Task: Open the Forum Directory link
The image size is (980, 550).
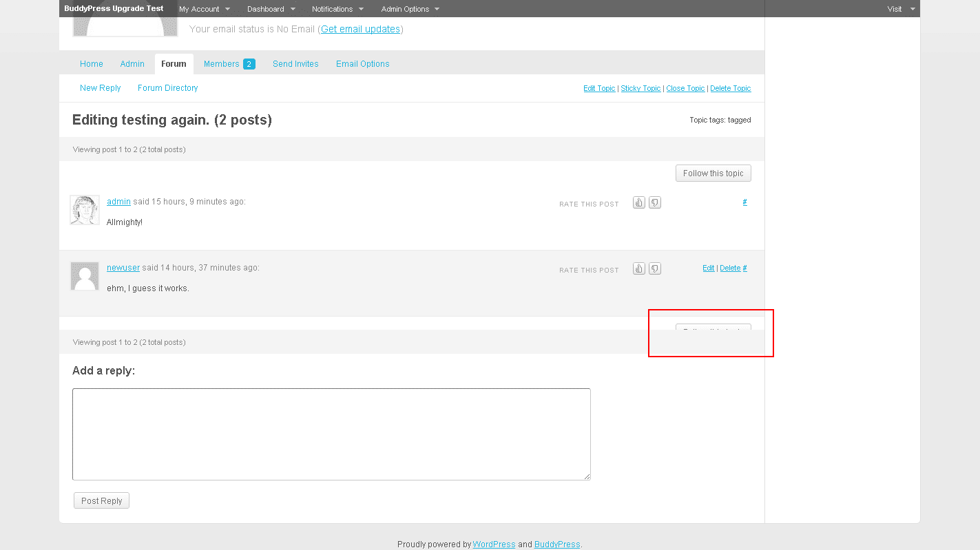Action: tap(167, 88)
